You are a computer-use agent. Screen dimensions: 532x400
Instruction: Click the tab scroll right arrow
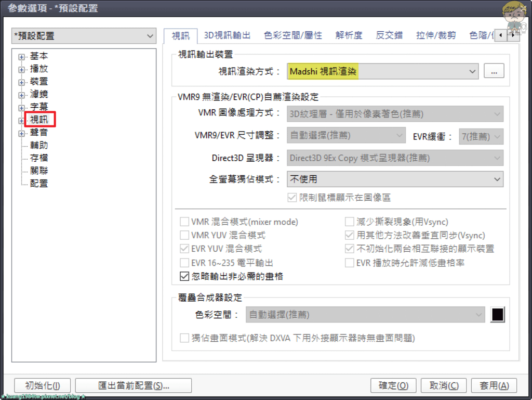pos(513,35)
